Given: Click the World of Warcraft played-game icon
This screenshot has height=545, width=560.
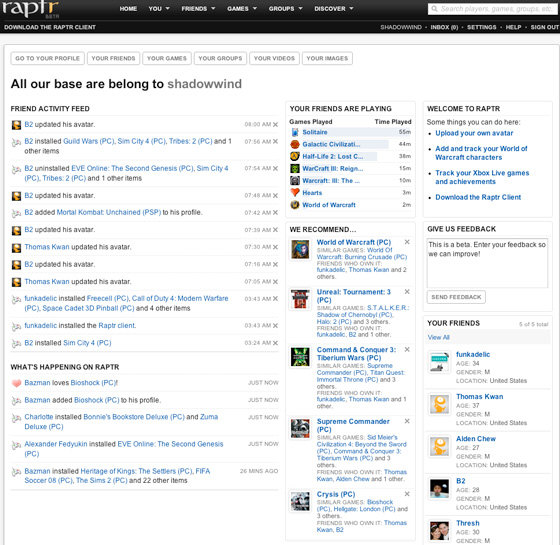Looking at the screenshot, I should tap(295, 205).
